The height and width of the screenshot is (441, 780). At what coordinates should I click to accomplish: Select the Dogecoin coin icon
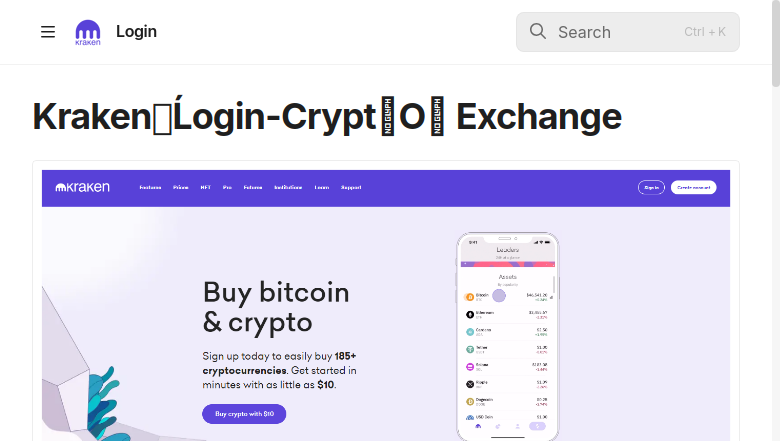[470, 401]
